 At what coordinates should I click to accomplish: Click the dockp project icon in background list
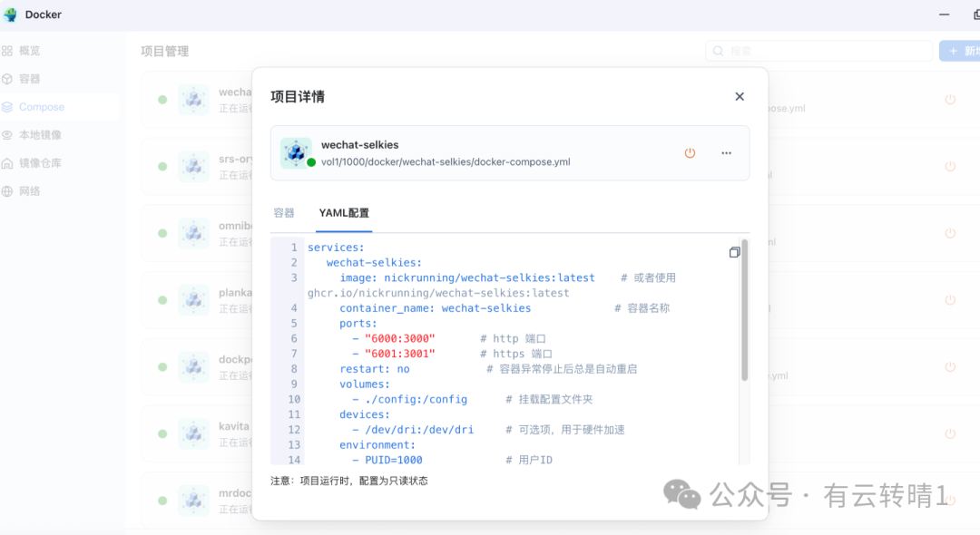[x=194, y=366]
